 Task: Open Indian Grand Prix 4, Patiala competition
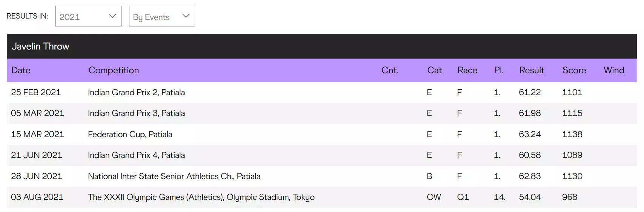(136, 155)
